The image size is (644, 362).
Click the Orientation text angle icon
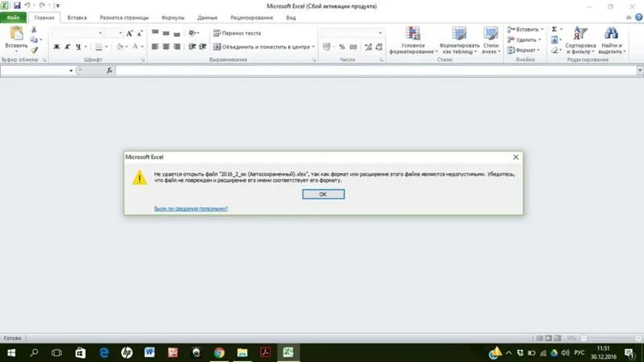click(192, 33)
